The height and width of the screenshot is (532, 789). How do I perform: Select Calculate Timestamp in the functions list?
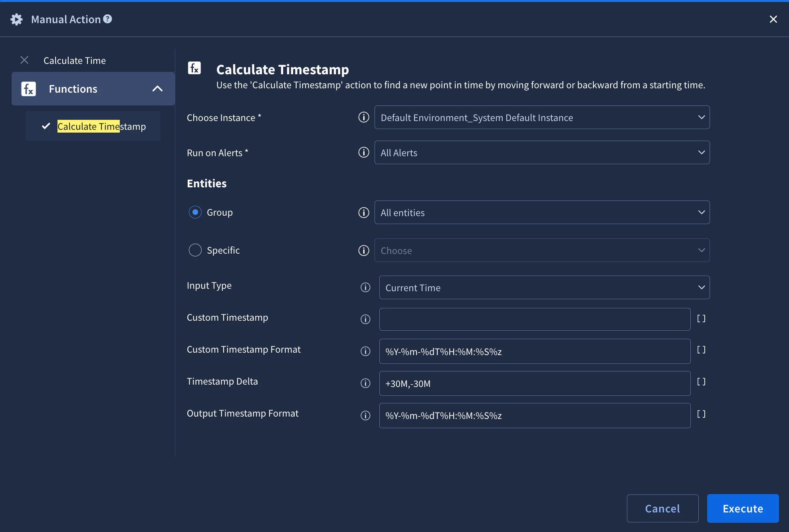101,127
